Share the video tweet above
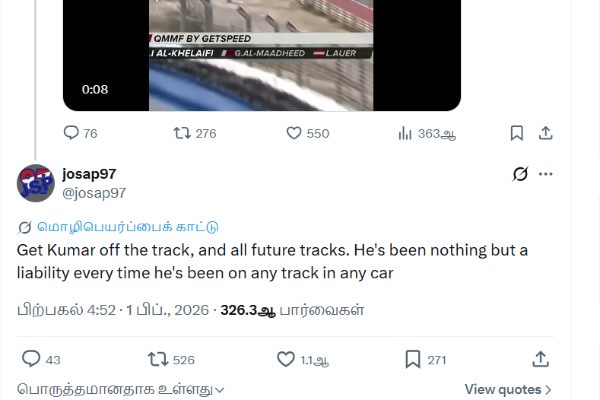Viewport: 600px width, 400px height. coord(546,133)
